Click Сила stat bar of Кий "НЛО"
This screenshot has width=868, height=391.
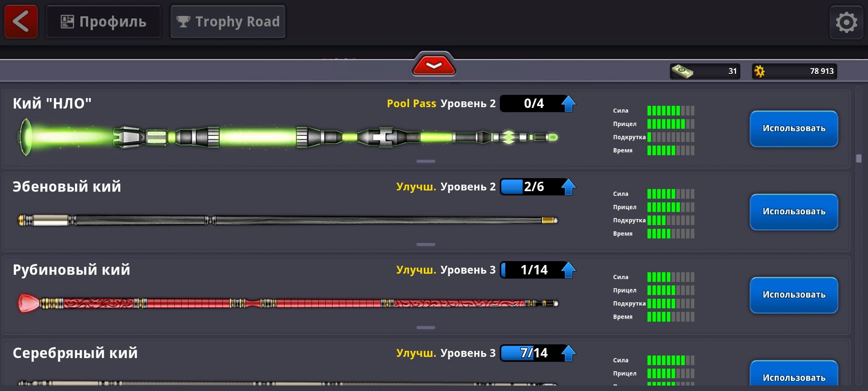tap(671, 110)
